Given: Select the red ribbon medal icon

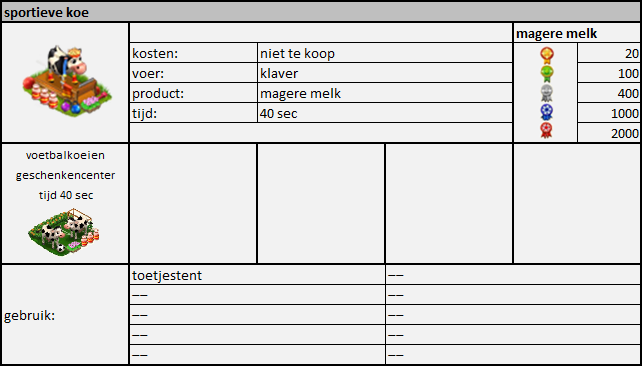Looking at the screenshot, I should click(547, 131).
